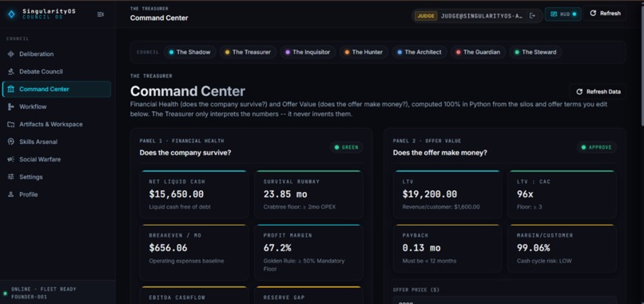Click the 'Liquid cash free of debt' text
644x304 pixels.
coord(180,207)
